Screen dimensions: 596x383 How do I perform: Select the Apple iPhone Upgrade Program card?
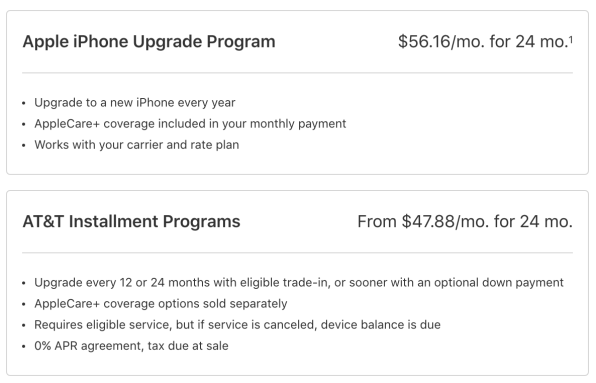point(298,93)
